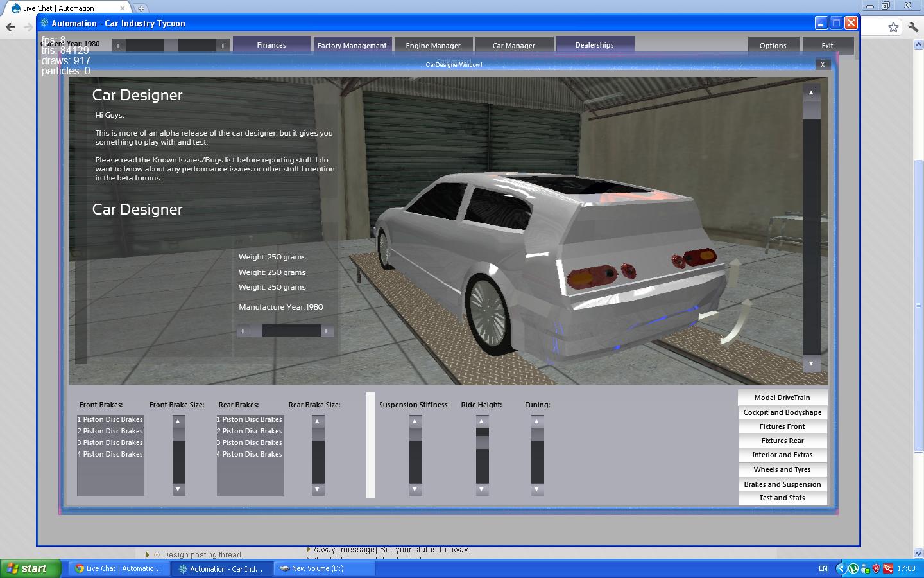Select 3 Piston Disc Brakes for rear

(250, 442)
